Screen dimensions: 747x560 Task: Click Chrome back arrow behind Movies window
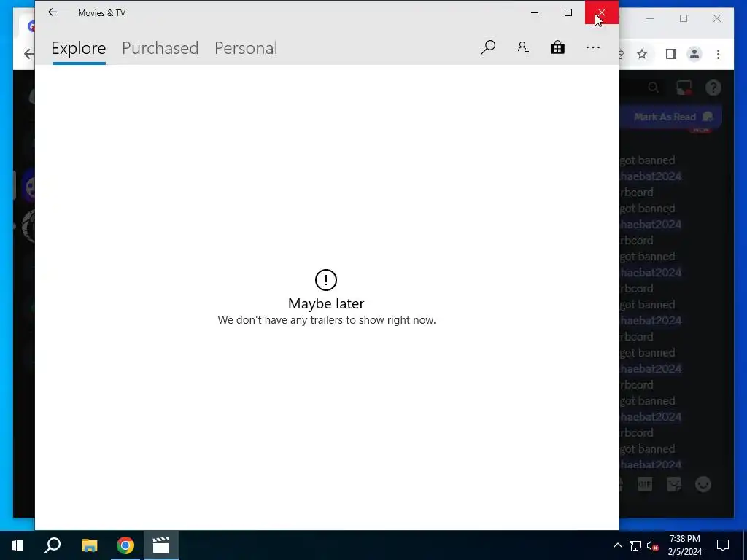pos(28,54)
